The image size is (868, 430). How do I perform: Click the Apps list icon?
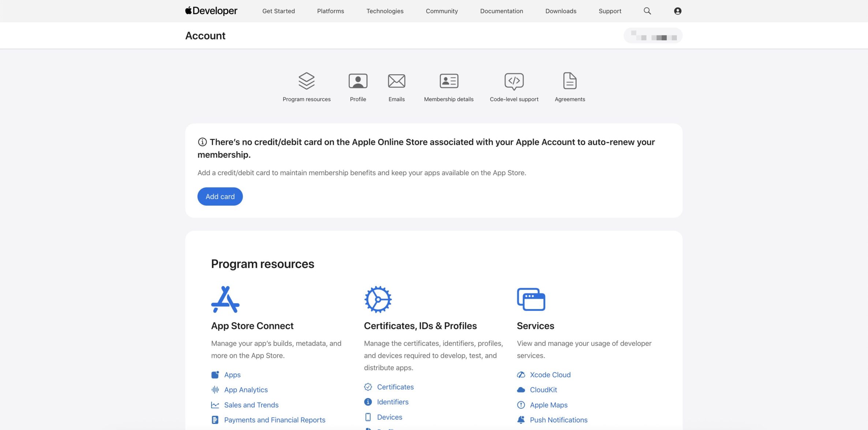pyautogui.click(x=215, y=375)
